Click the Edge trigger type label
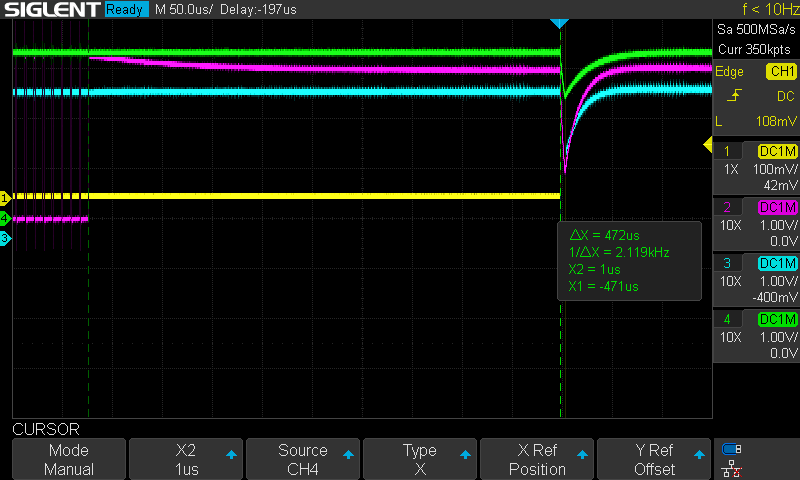Screen dimensions: 800x480 (729, 72)
